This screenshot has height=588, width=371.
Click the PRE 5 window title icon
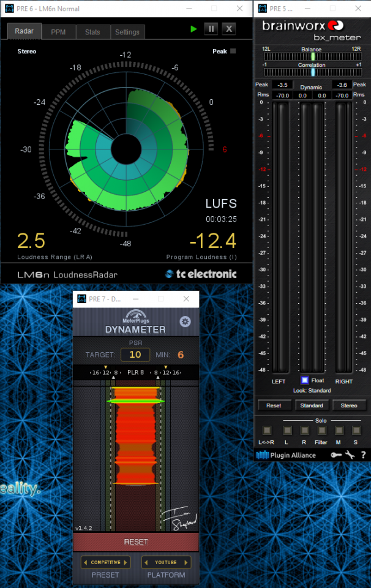pos(263,8)
